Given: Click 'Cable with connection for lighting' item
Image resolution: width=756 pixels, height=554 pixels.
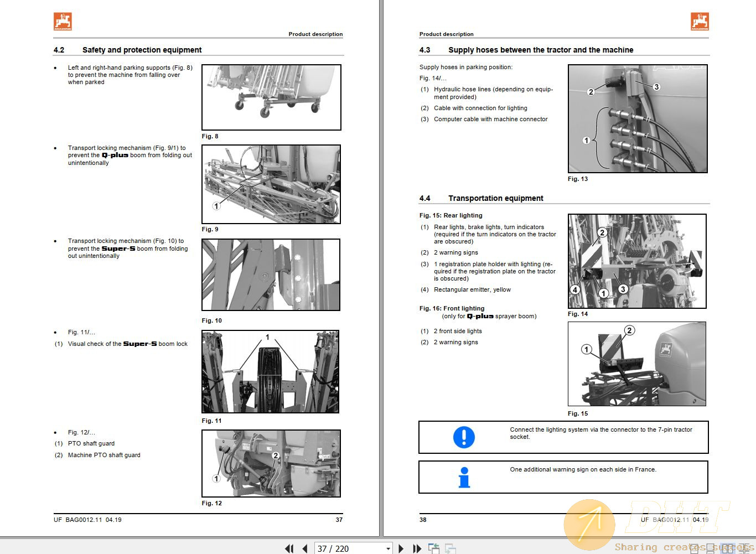Looking at the screenshot, I should (x=480, y=108).
